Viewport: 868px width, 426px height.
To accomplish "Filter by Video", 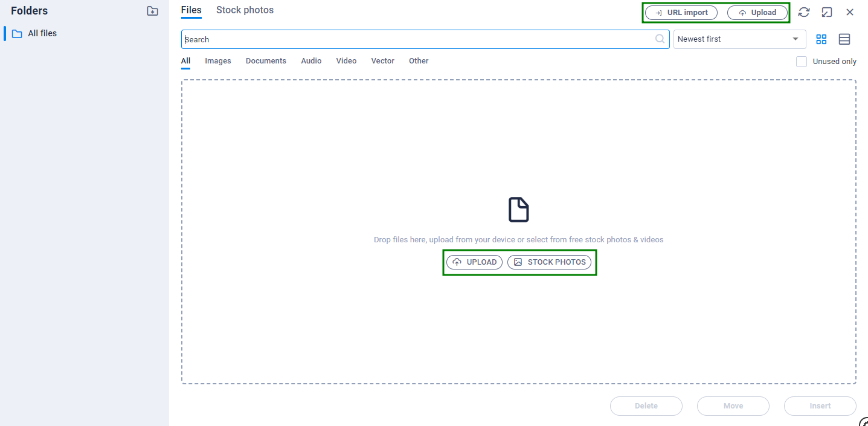I will click(x=346, y=61).
